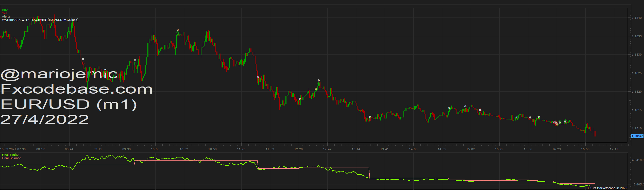The image size is (644, 190).
Task: Click the 12:47 time axis label
Action: tap(327, 149)
